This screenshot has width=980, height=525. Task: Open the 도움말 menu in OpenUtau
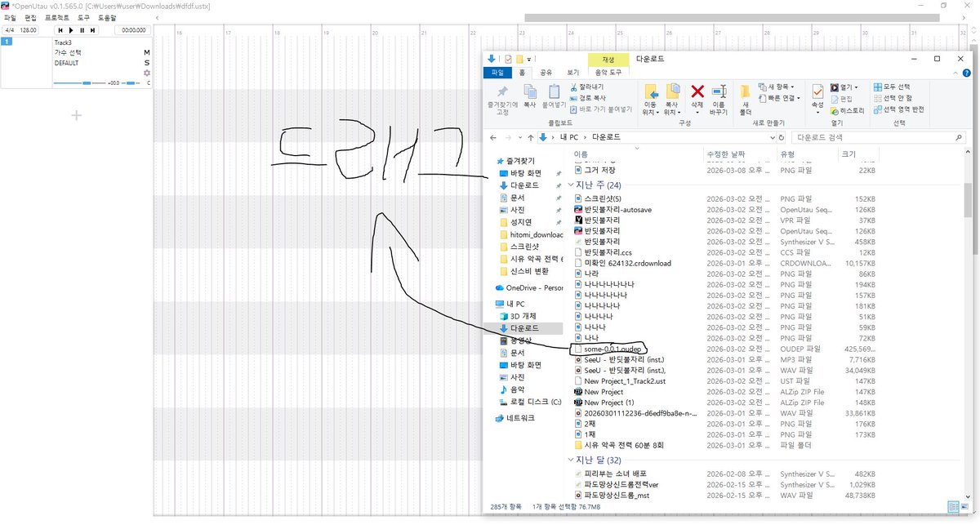pyautogui.click(x=107, y=17)
